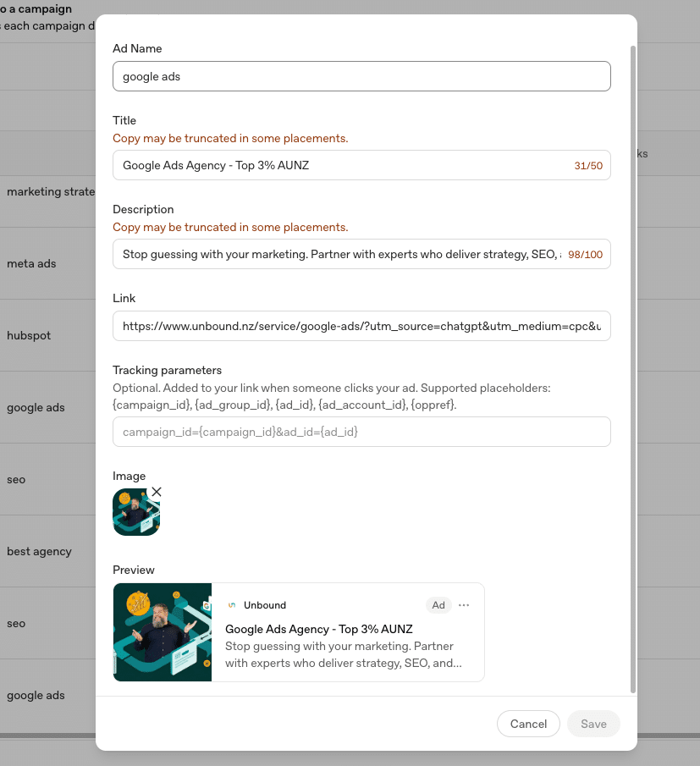The image size is (700, 766).
Task: Focus the Link URL input field
Action: point(361,326)
